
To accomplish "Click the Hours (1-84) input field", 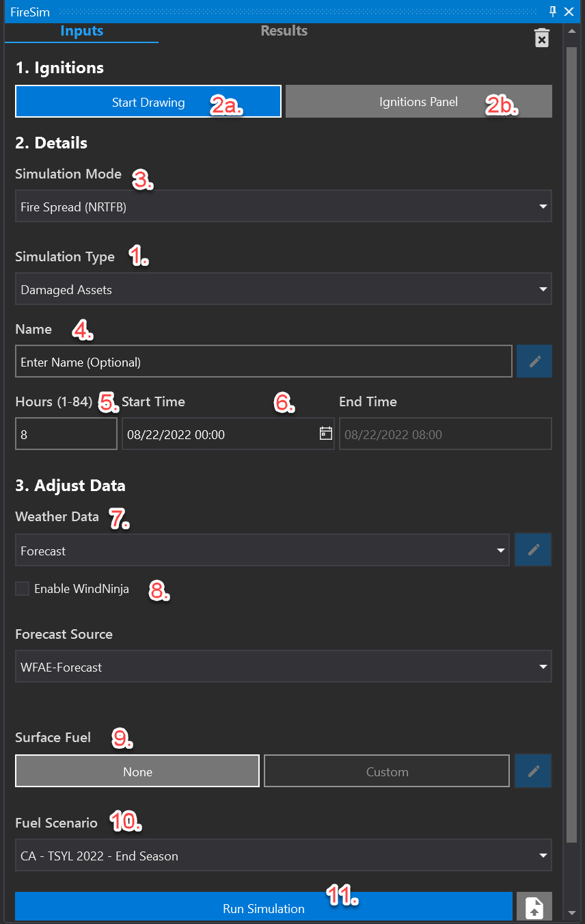I will (x=66, y=434).
